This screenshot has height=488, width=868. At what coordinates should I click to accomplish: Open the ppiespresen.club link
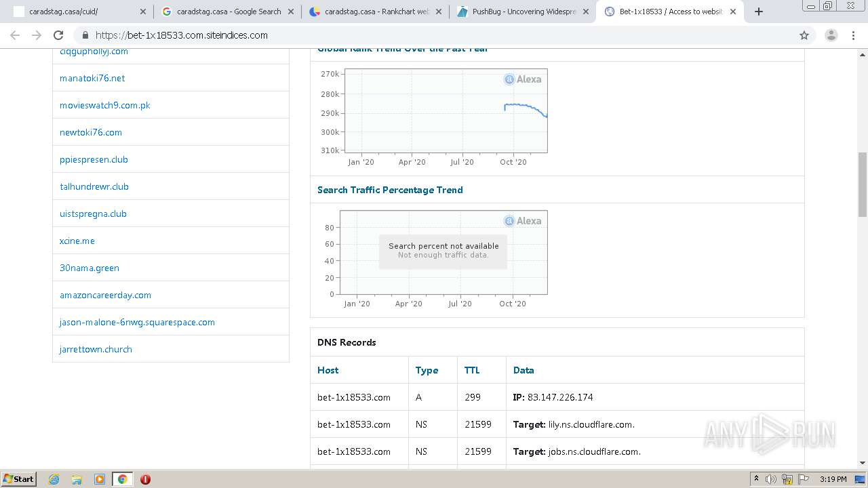pos(94,159)
